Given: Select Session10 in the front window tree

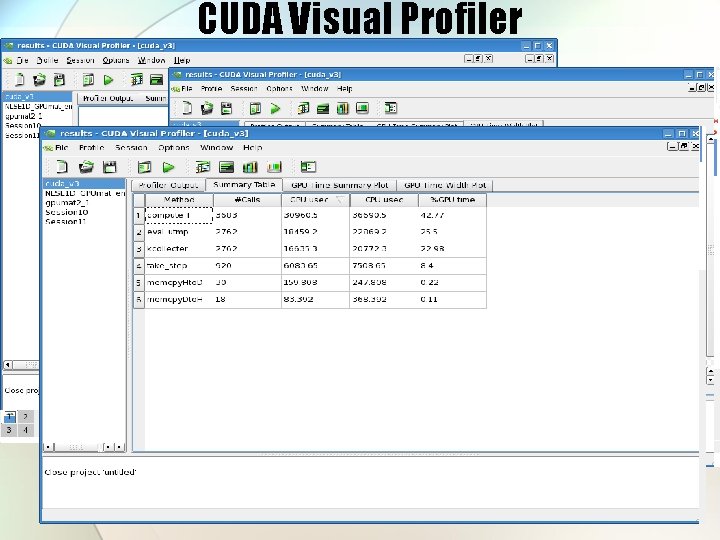Looking at the screenshot, I should [x=67, y=212].
